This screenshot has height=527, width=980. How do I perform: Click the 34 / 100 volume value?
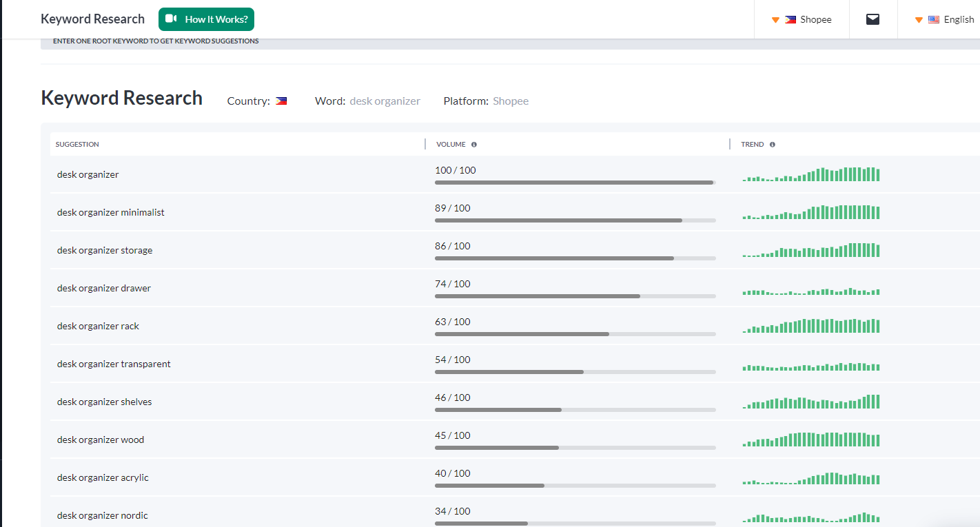[x=453, y=511]
